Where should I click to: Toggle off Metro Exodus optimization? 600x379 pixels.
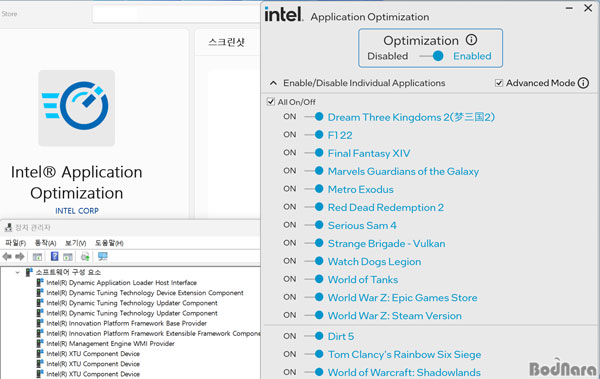(315, 189)
